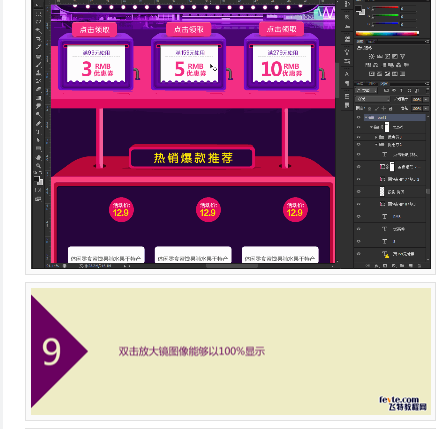
Task: Click 点击领取 above the 3 RMB coupon
Action: pos(95,30)
